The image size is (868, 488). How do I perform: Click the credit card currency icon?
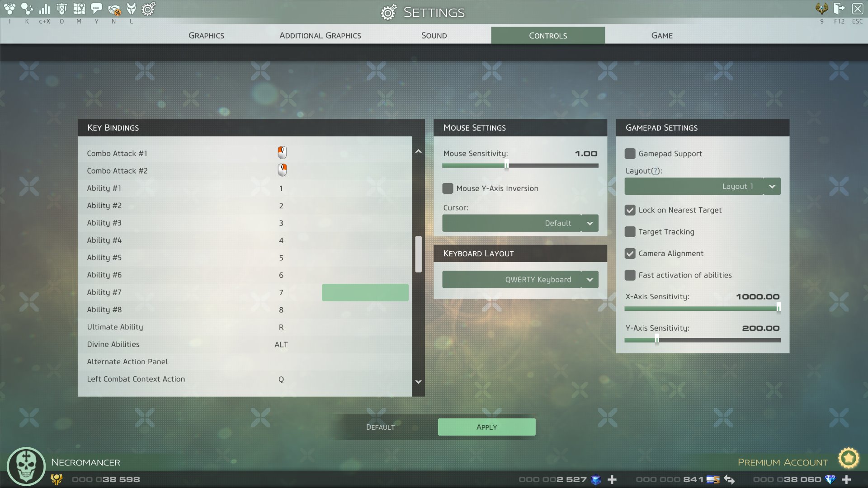(x=713, y=479)
